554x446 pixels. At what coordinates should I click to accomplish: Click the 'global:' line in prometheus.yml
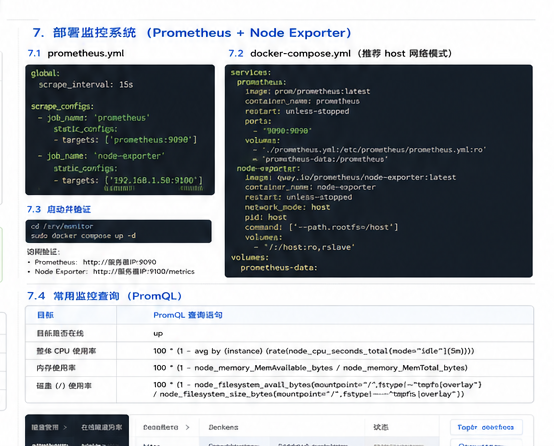(45, 73)
